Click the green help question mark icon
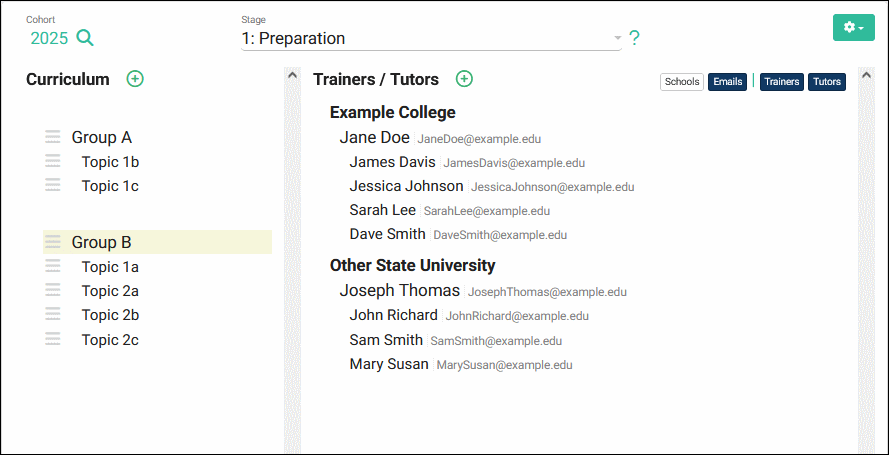This screenshot has height=455, width=889. point(634,39)
